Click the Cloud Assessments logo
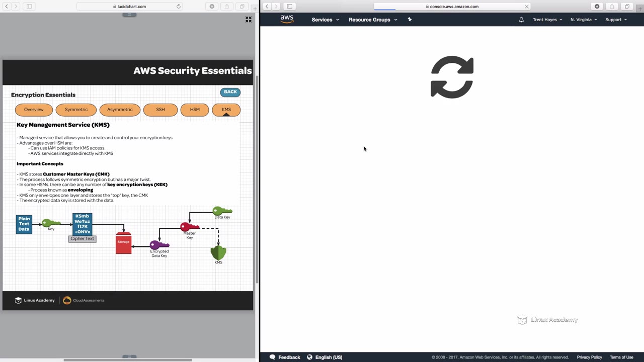This screenshot has width=644, height=362. point(84,300)
